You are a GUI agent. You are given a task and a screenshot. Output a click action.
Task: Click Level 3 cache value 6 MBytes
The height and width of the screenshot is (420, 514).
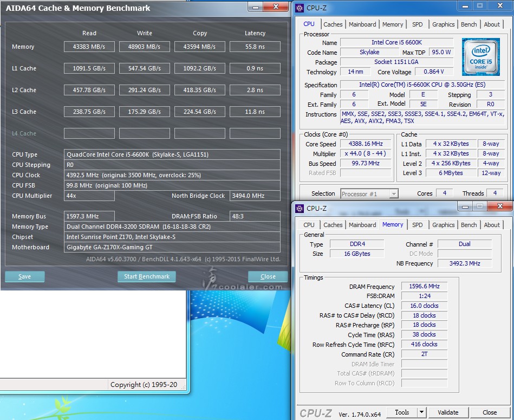[451, 173]
